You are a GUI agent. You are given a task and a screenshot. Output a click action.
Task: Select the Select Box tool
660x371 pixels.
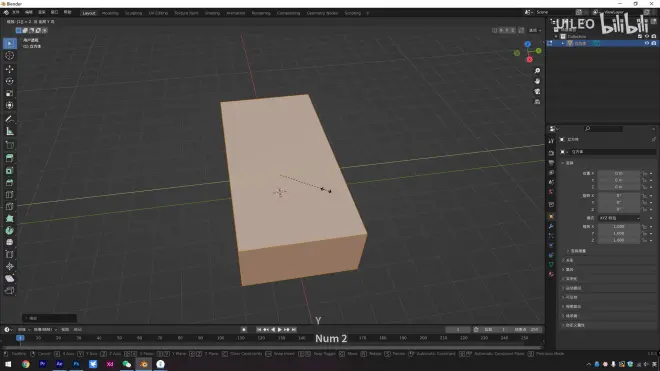(10, 43)
